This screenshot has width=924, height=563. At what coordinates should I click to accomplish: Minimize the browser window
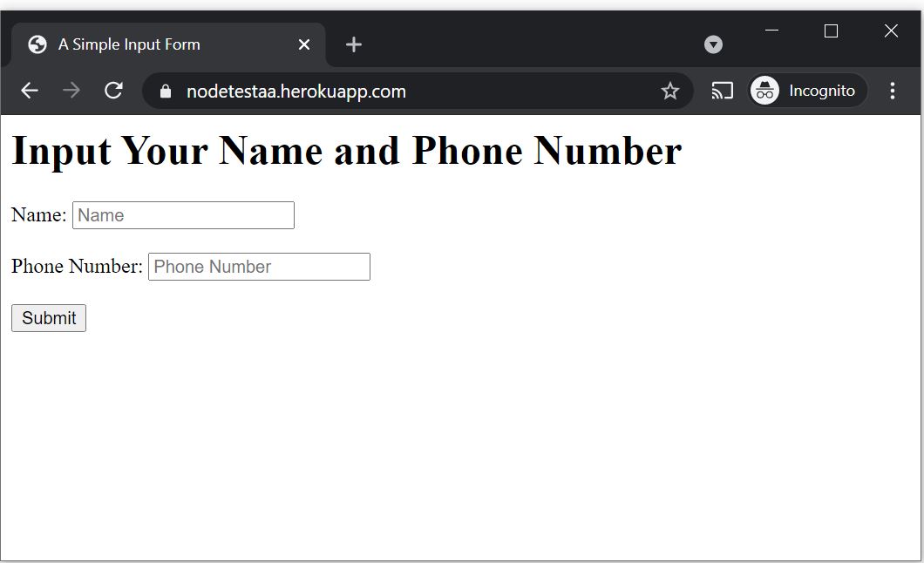coord(771,31)
